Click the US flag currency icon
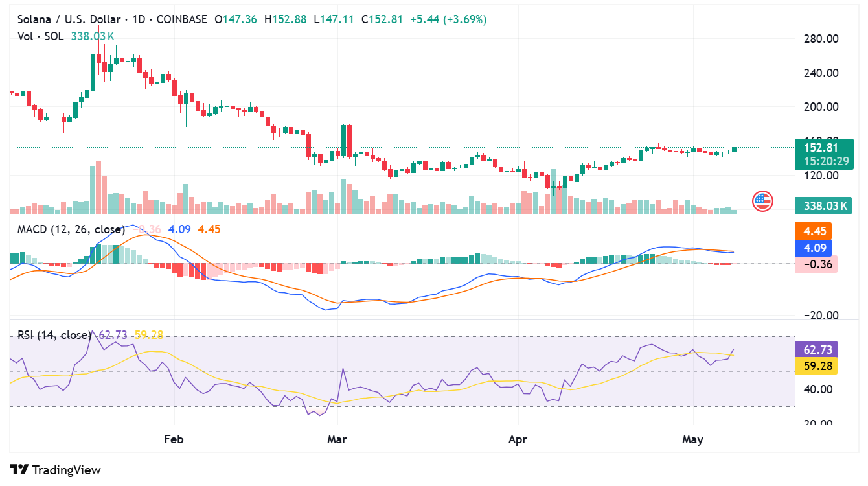Viewport: 868px width, 486px height. 762,202
